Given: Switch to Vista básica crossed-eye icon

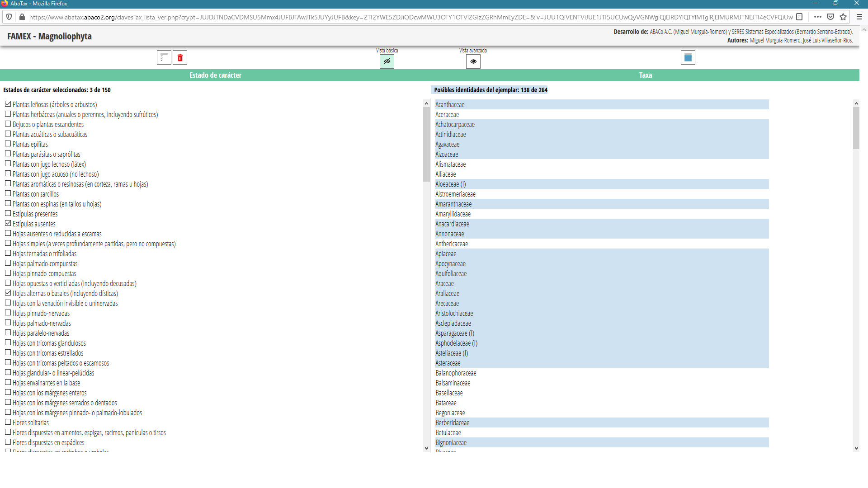Looking at the screenshot, I should coord(387,61).
